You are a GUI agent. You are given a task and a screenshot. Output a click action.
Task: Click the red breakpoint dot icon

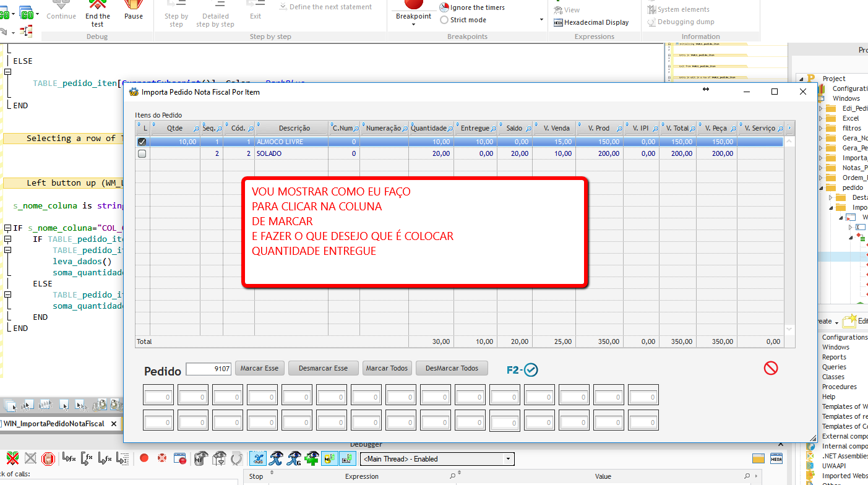pos(144,458)
